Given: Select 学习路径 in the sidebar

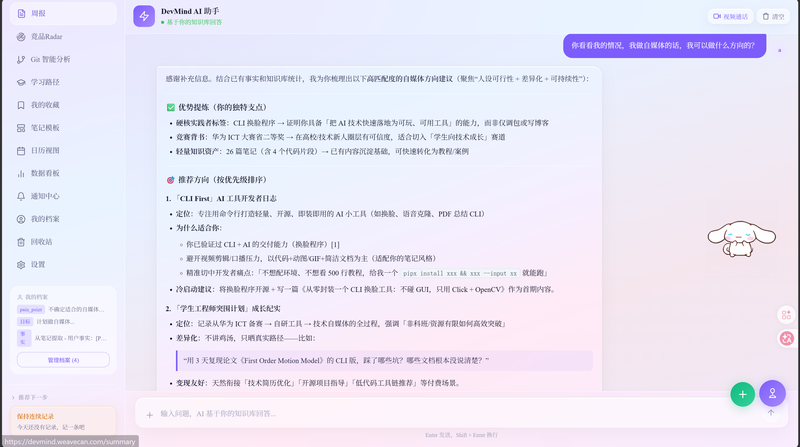Looking at the screenshot, I should point(63,82).
